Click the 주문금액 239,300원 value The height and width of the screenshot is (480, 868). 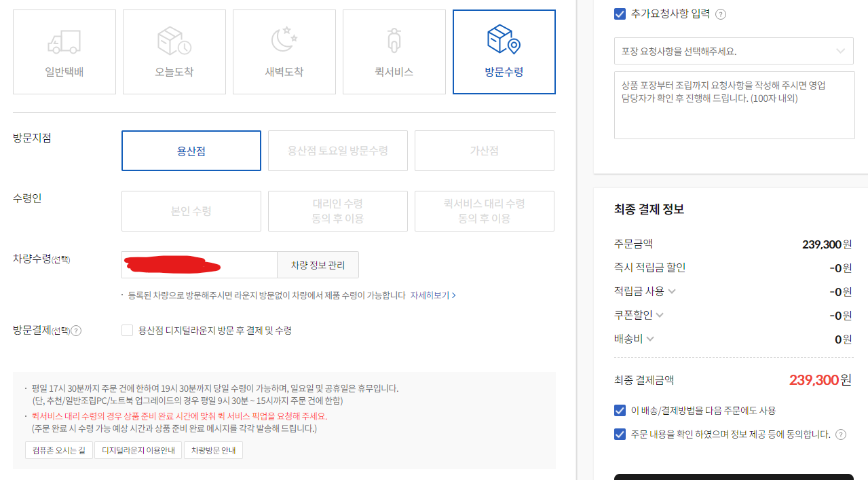pyautogui.click(x=827, y=244)
